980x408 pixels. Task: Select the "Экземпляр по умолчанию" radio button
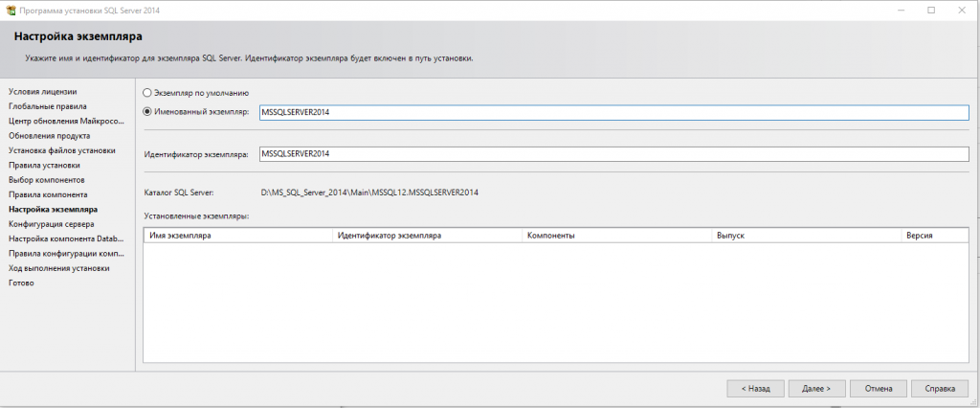(x=147, y=93)
